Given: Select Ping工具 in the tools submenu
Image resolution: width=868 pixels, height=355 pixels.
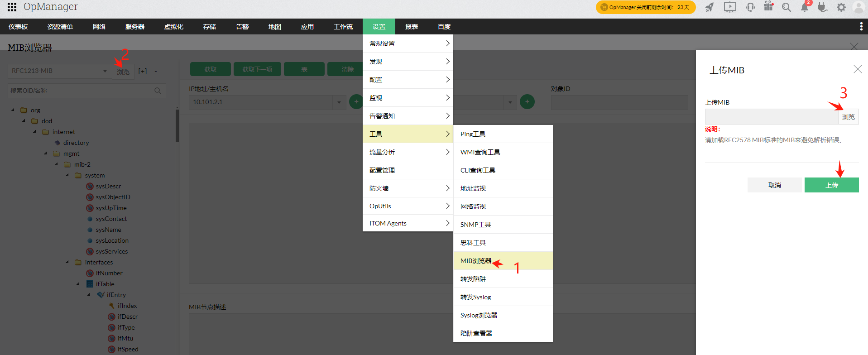Looking at the screenshot, I should click(503, 134).
